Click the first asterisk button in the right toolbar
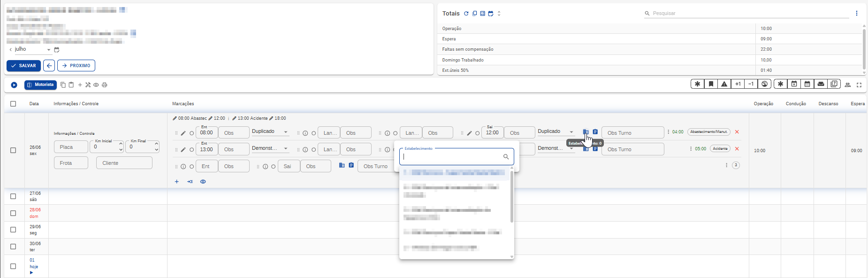This screenshot has height=278, width=868. click(x=698, y=84)
